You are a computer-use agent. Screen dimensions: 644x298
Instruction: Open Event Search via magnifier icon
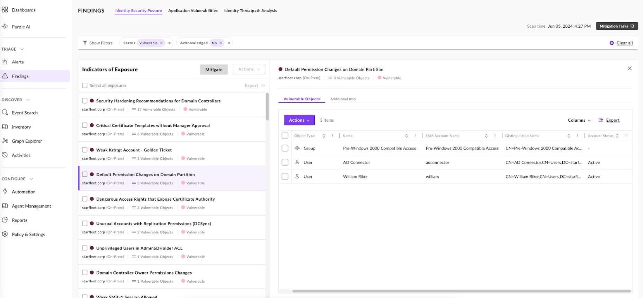[x=5, y=113]
